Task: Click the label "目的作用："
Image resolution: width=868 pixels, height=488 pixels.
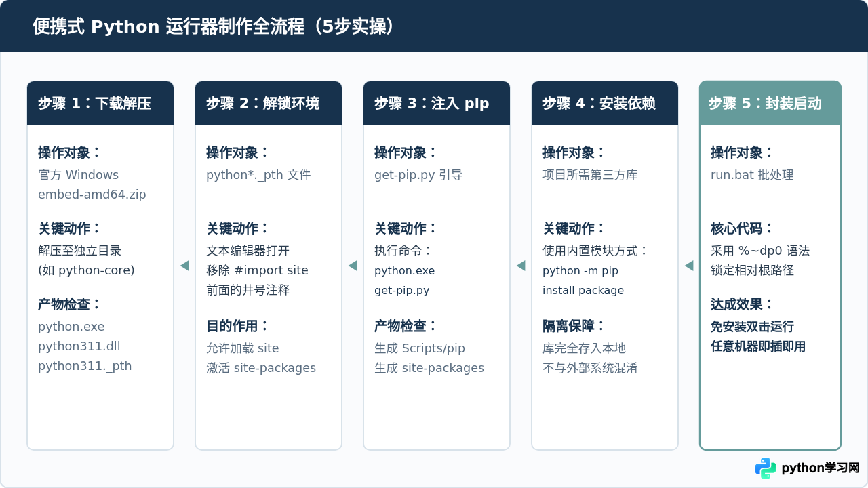Action: tap(238, 326)
